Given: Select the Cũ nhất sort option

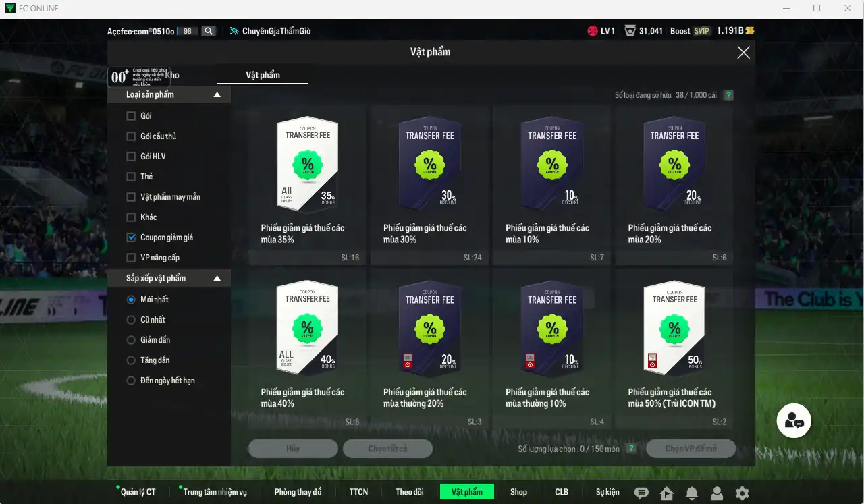Looking at the screenshot, I should 131,320.
